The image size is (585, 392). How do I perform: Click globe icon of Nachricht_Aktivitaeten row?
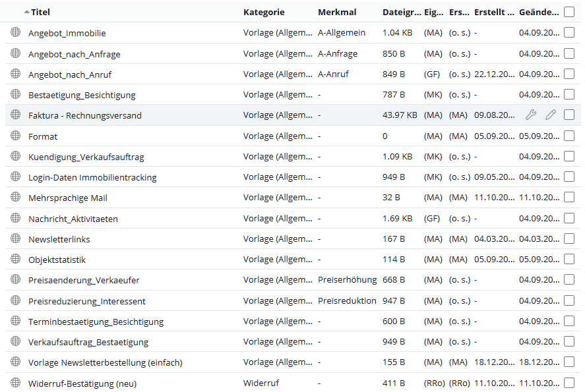(x=15, y=218)
